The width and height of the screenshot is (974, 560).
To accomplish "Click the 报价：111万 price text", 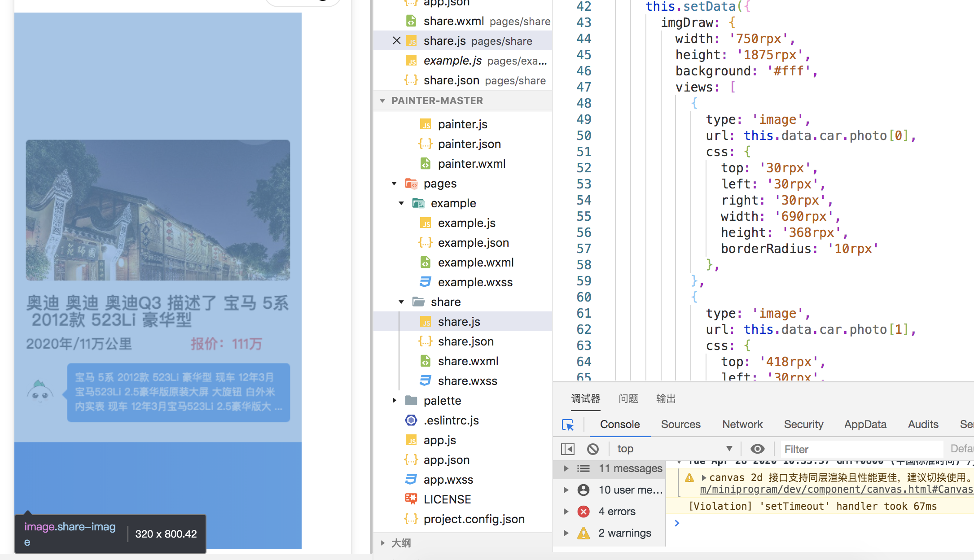I will tap(226, 344).
